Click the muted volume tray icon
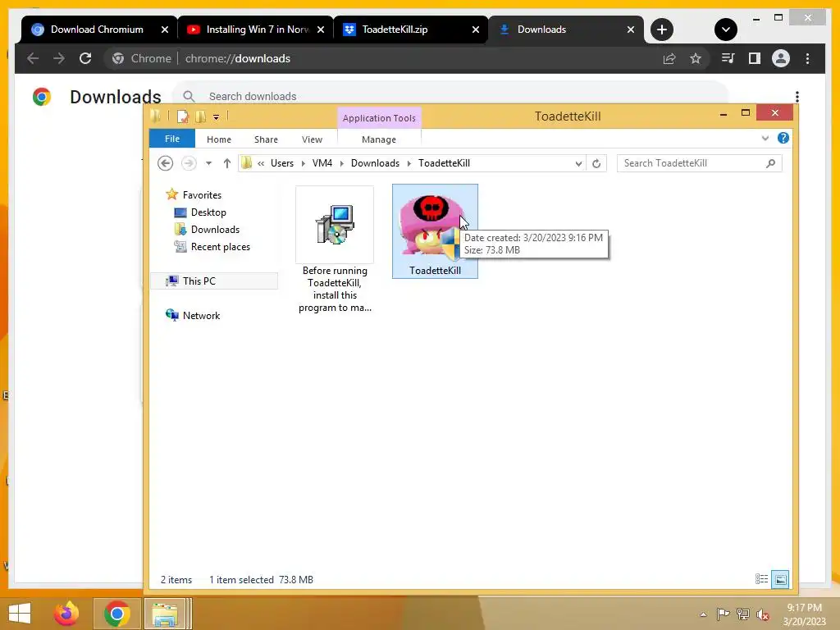 [763, 614]
